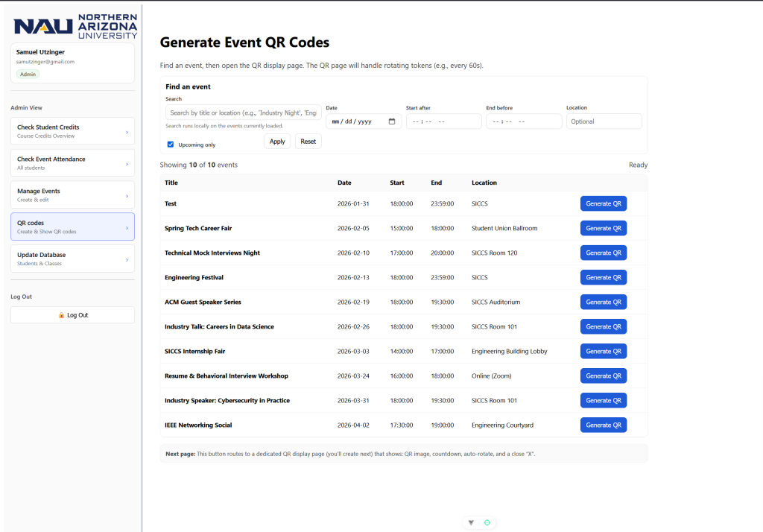Select the Engineering Courtyard location cell

tap(503, 425)
